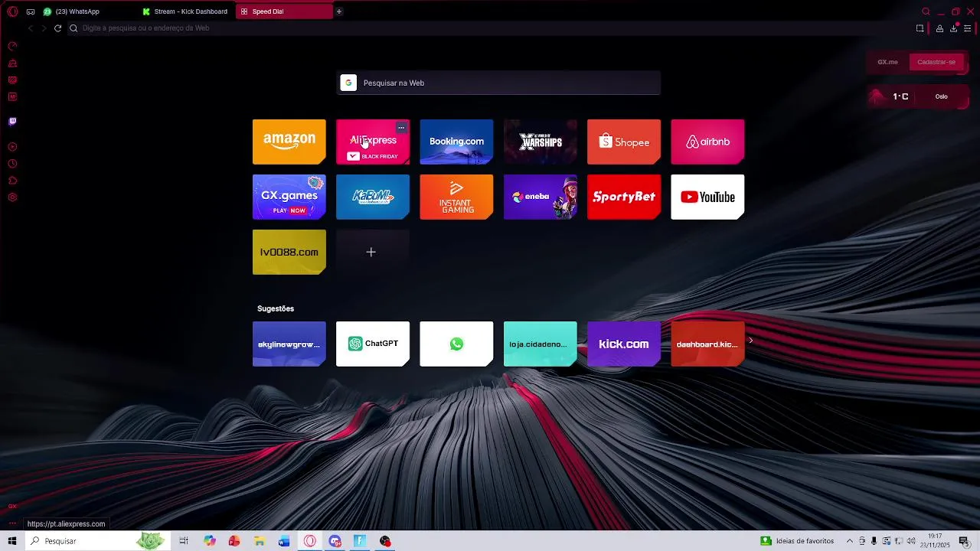Image resolution: width=980 pixels, height=551 pixels.
Task: Open the profile account icon
Action: pos(939,28)
